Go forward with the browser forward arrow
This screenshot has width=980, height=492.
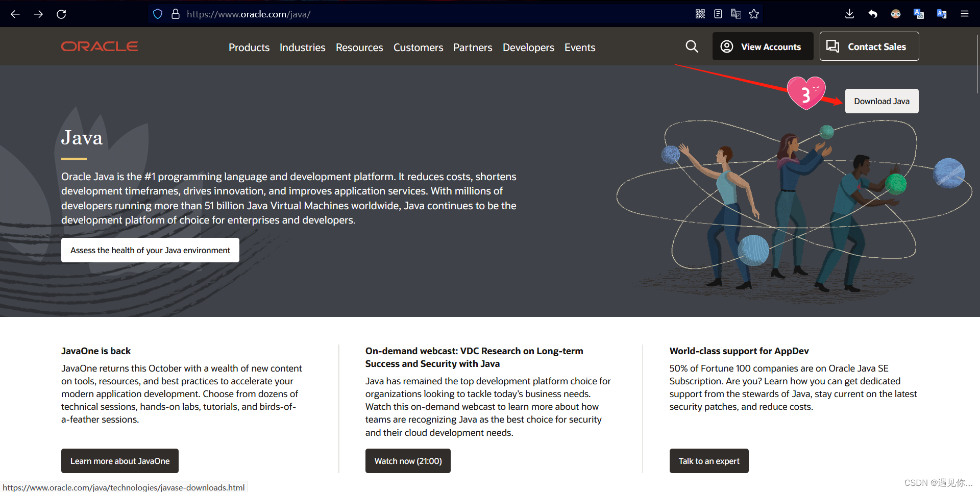pos(38,14)
